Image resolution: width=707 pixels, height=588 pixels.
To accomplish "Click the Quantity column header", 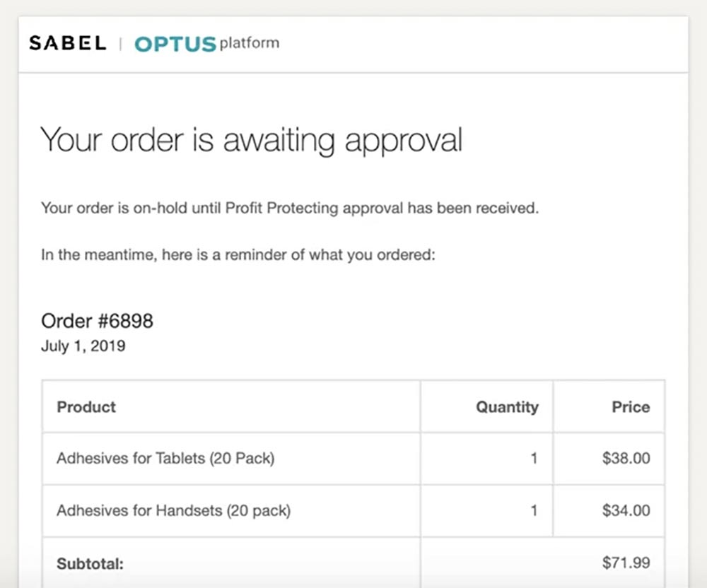I will click(x=507, y=407).
